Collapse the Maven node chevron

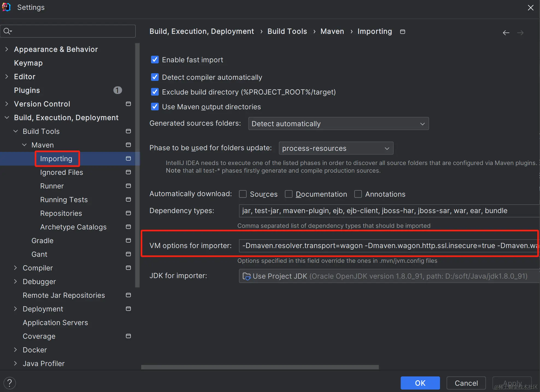click(24, 145)
